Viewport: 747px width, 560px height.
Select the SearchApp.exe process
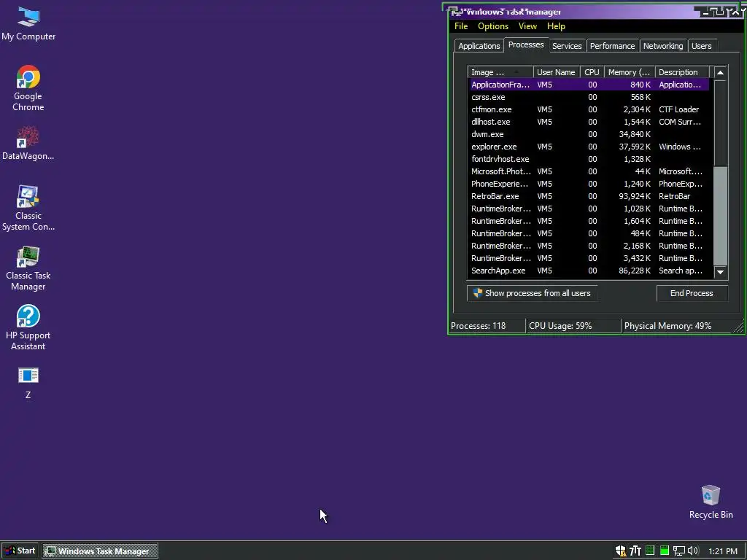pos(589,271)
